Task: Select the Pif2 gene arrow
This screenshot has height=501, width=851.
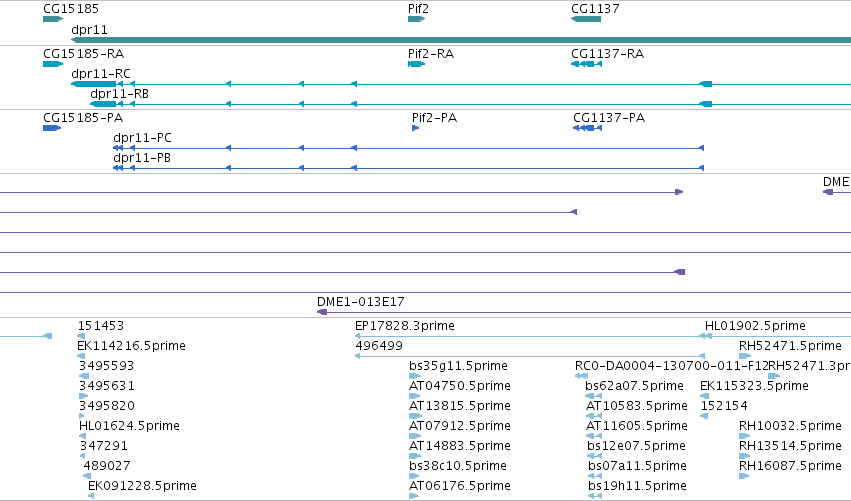Action: coord(416,19)
